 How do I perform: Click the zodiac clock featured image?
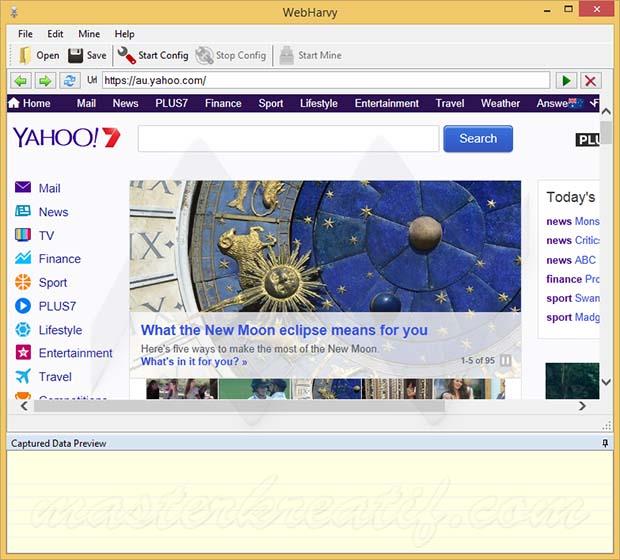[325, 246]
